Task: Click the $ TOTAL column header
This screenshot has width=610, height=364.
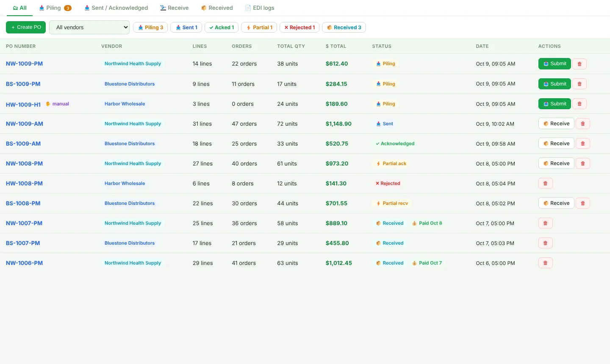Action: point(336,46)
